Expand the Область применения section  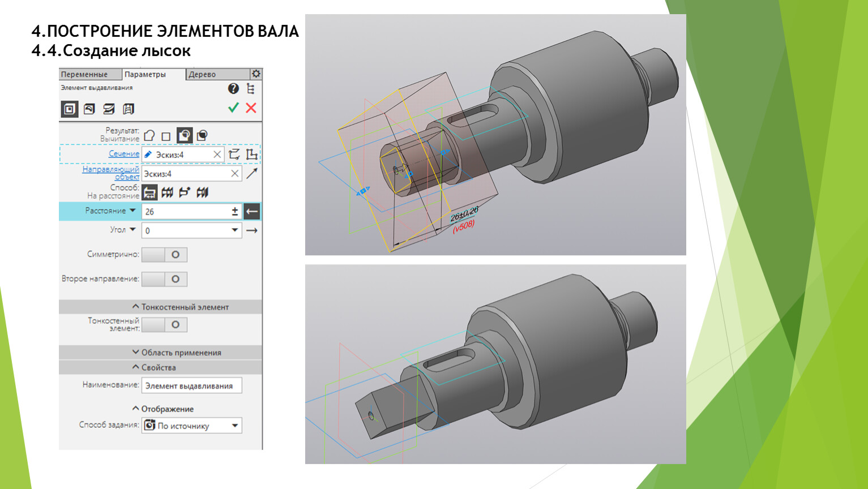[176, 353]
